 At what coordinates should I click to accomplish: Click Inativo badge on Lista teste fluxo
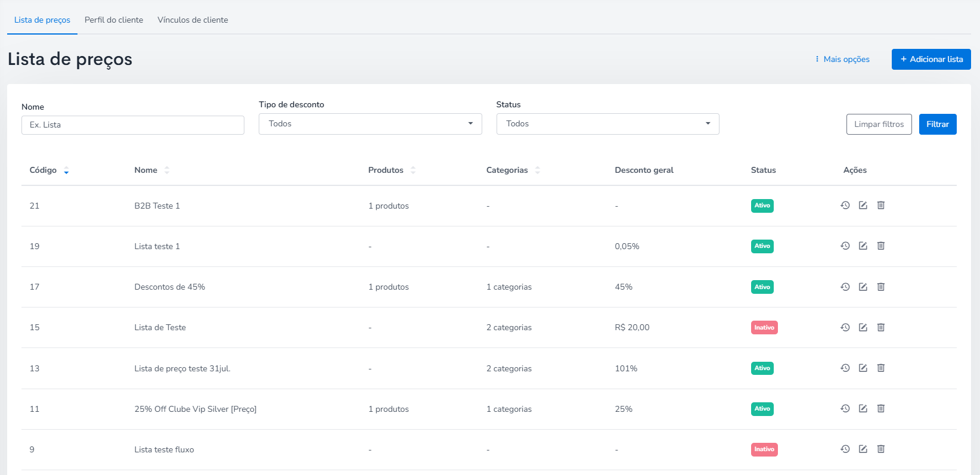[x=764, y=449]
